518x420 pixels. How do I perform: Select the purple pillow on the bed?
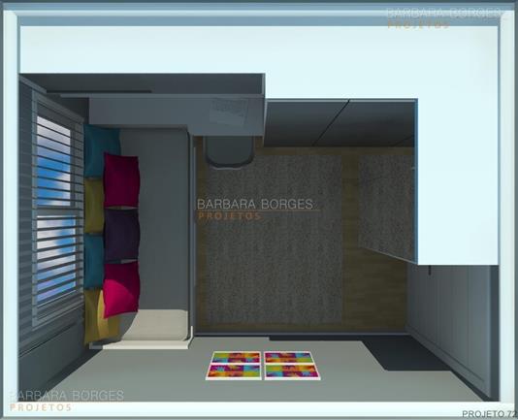coord(121,235)
